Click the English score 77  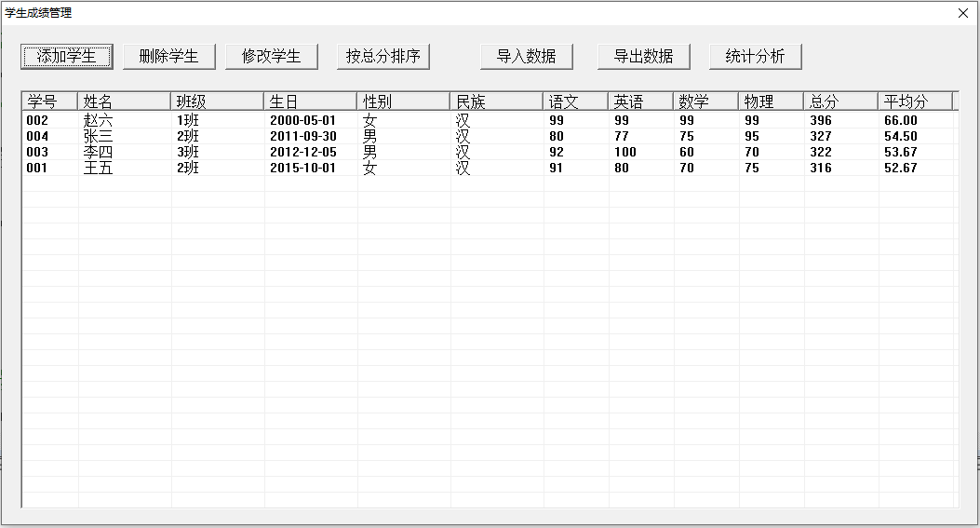click(x=622, y=136)
